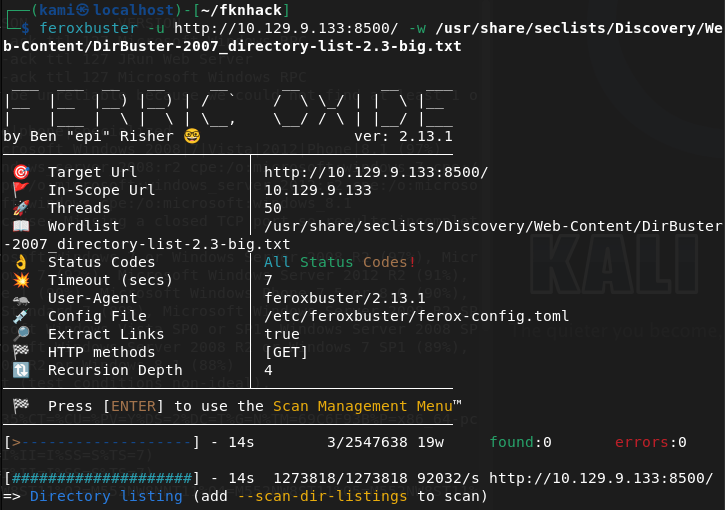The image size is (725, 510).
Task: Click the hand emoji beside Status Codes
Action: [x=21, y=262]
